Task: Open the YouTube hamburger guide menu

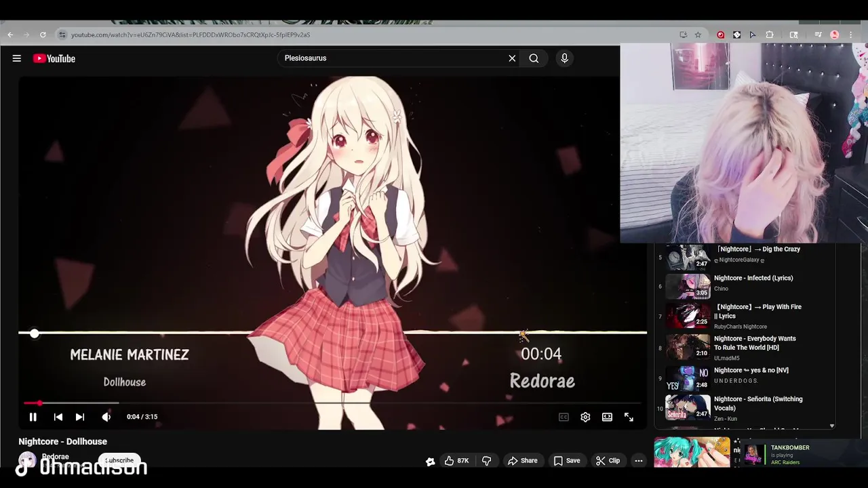Action: tap(17, 58)
